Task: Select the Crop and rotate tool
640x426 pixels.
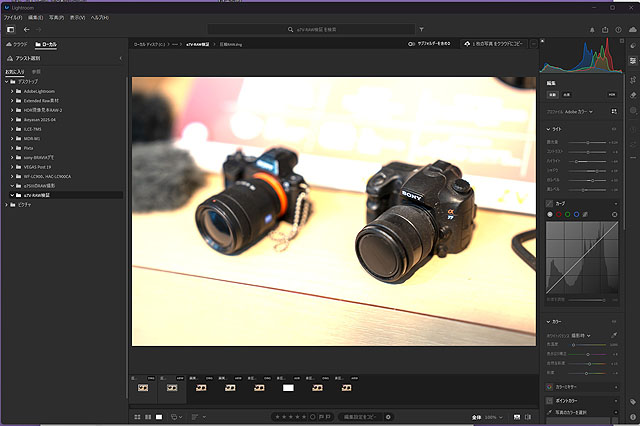Action: coord(633,78)
